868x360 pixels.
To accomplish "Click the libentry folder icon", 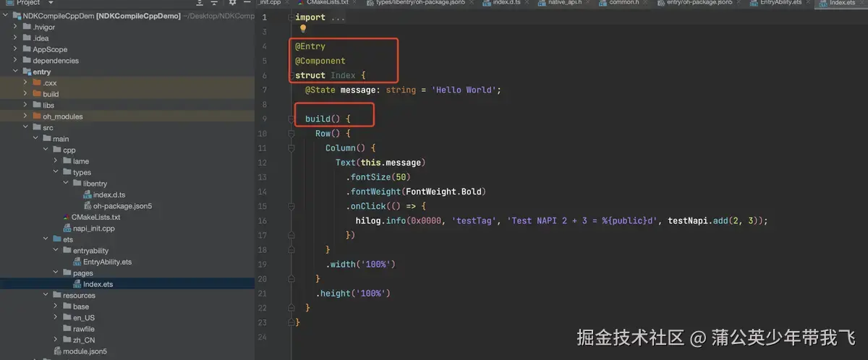I will 77,184.
